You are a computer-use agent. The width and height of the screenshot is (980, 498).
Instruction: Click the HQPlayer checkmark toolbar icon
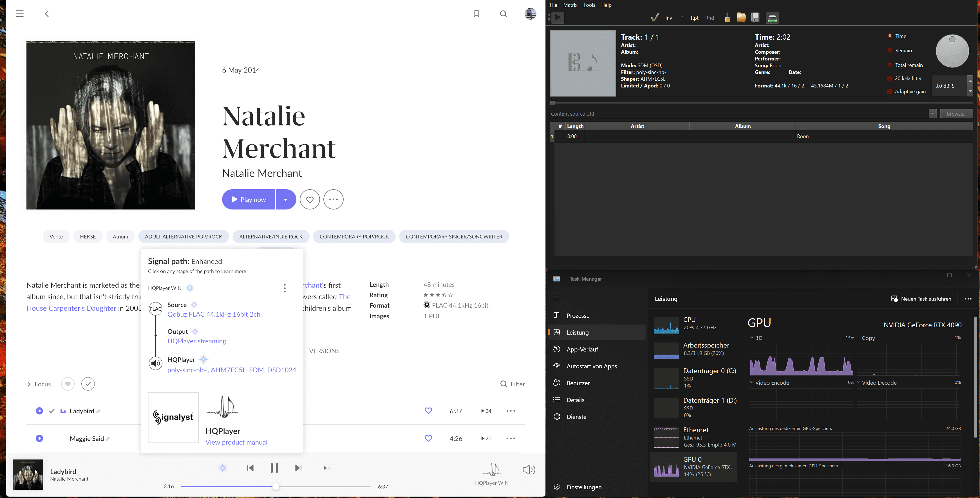coord(655,17)
